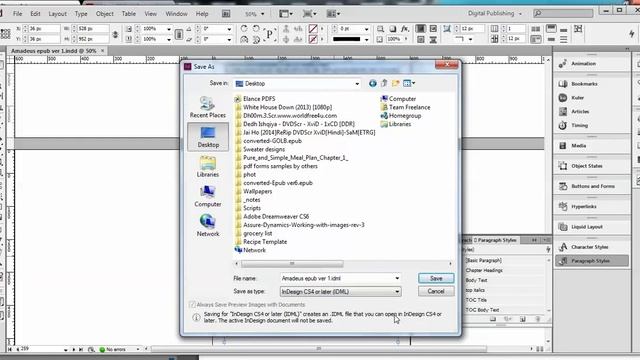
Task: Open the Paragraph Styles panel
Action: tap(591, 261)
